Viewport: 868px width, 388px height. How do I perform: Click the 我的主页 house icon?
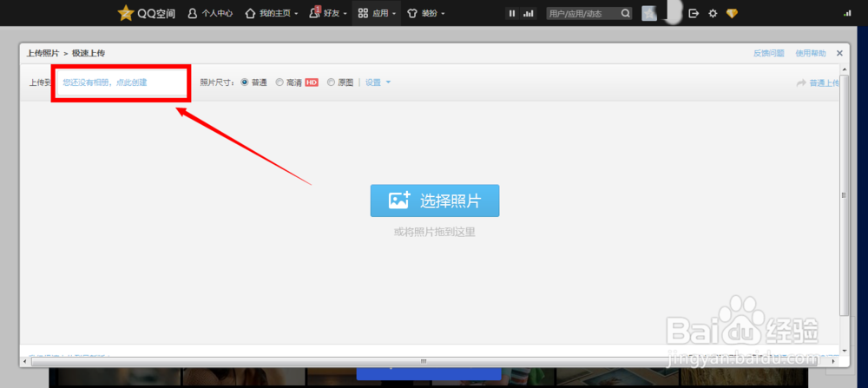point(250,13)
